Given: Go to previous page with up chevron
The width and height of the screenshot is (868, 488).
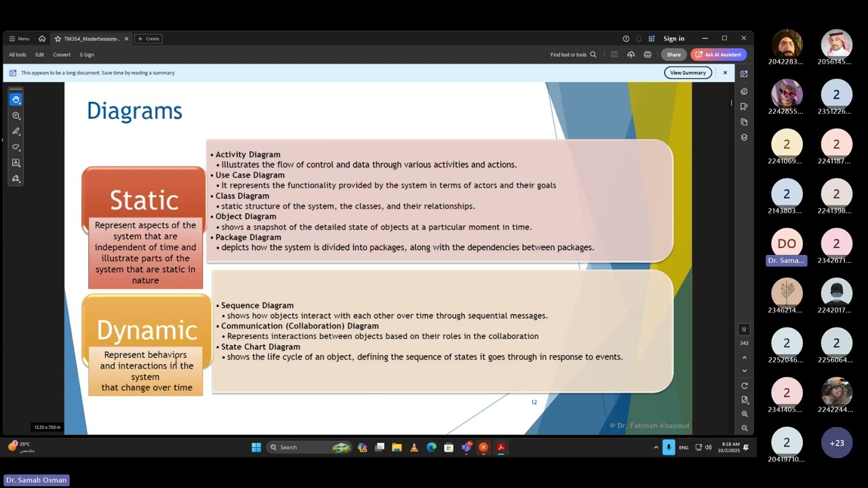Looking at the screenshot, I should coord(744,357).
